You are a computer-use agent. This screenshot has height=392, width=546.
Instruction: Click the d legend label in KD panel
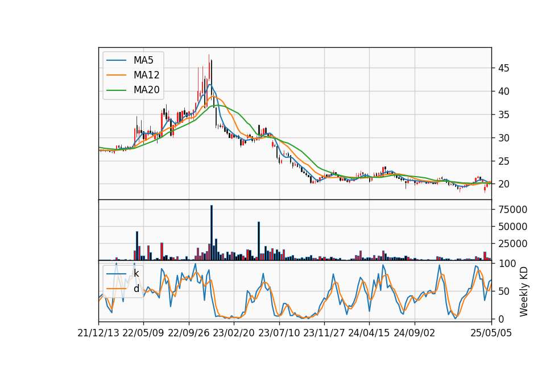[136, 289]
